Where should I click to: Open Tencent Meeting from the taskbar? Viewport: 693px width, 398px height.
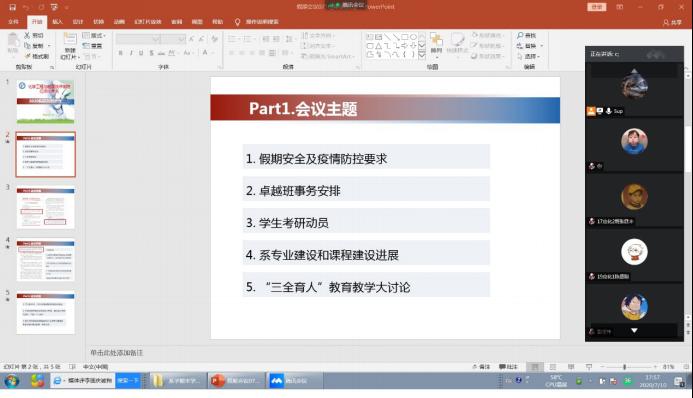[x=294, y=380]
